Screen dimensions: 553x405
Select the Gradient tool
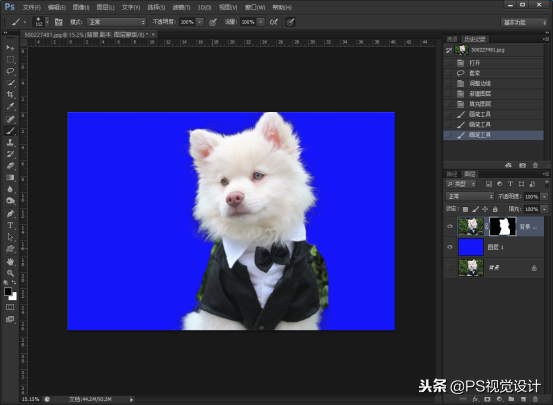[x=10, y=177]
